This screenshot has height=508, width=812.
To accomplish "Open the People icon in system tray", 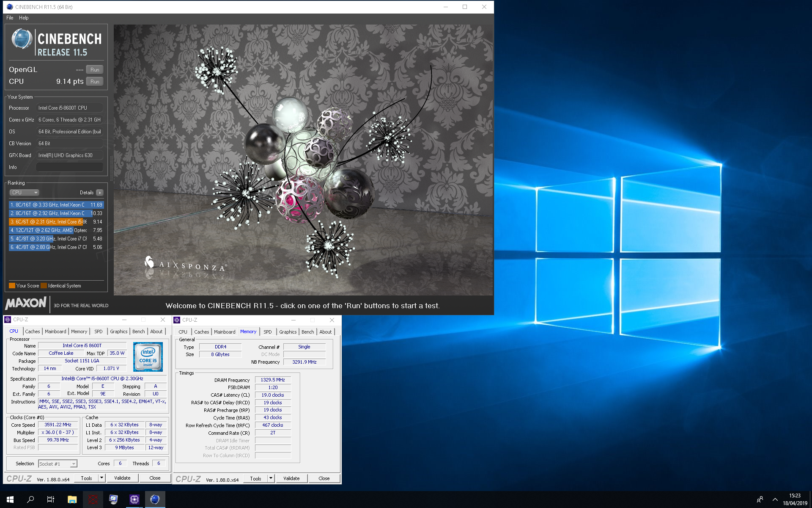I will pos(760,500).
